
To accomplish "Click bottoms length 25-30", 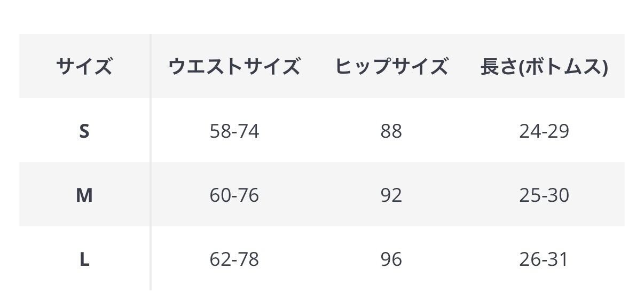I will (x=544, y=195).
